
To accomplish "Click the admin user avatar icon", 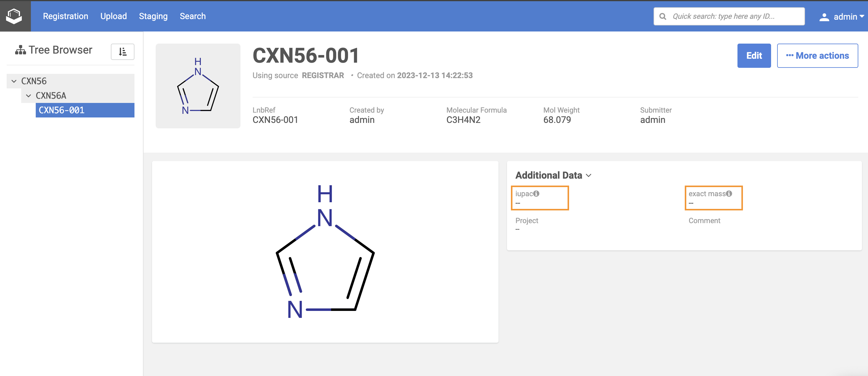I will pyautogui.click(x=824, y=17).
